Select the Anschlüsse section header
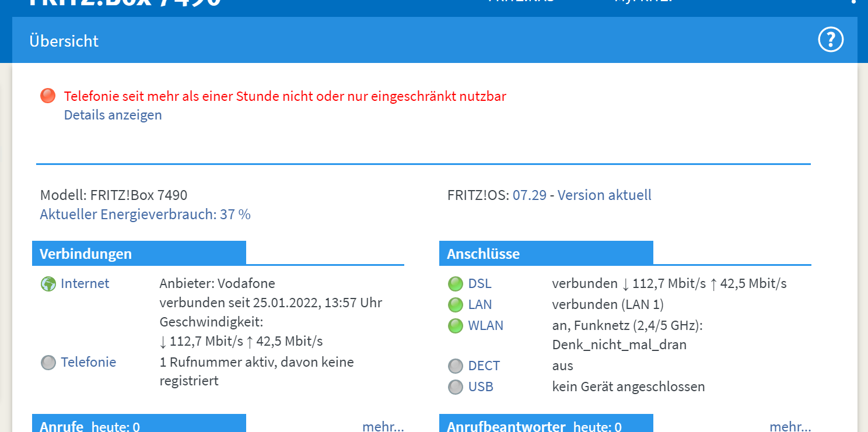The height and width of the screenshot is (432, 868). (x=546, y=254)
